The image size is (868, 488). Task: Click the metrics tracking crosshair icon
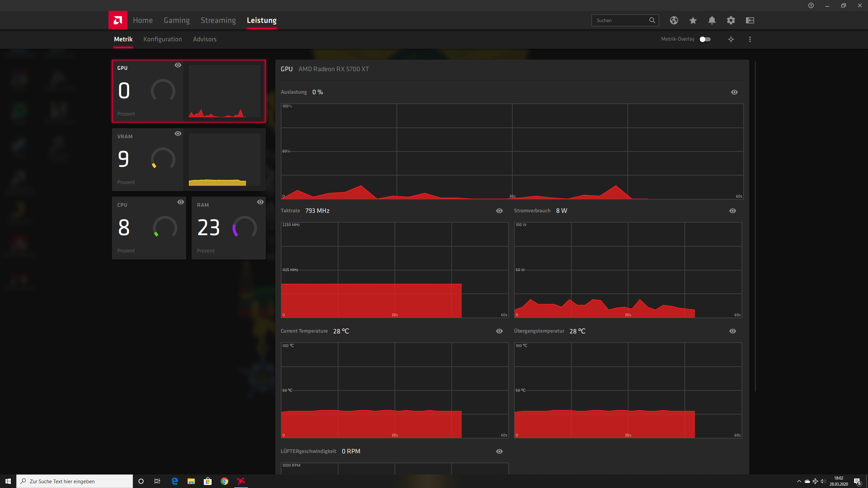731,39
